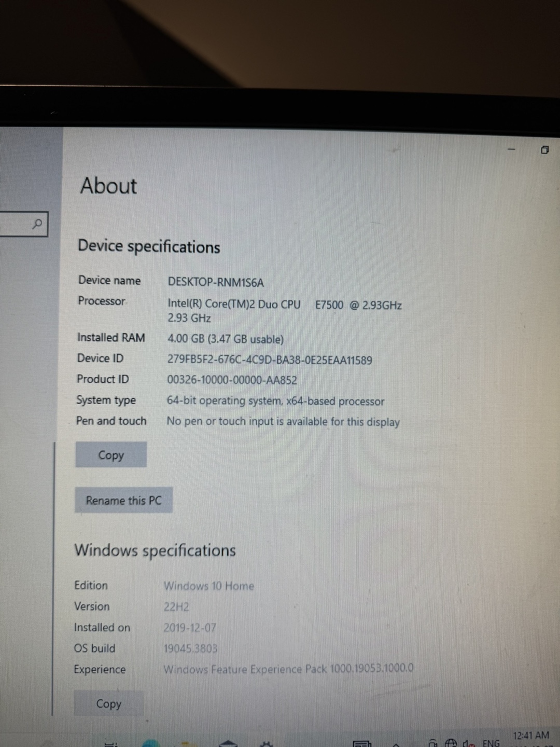Click the No pen or touch input text
Image resolution: width=560 pixels, height=747 pixels.
click(283, 422)
